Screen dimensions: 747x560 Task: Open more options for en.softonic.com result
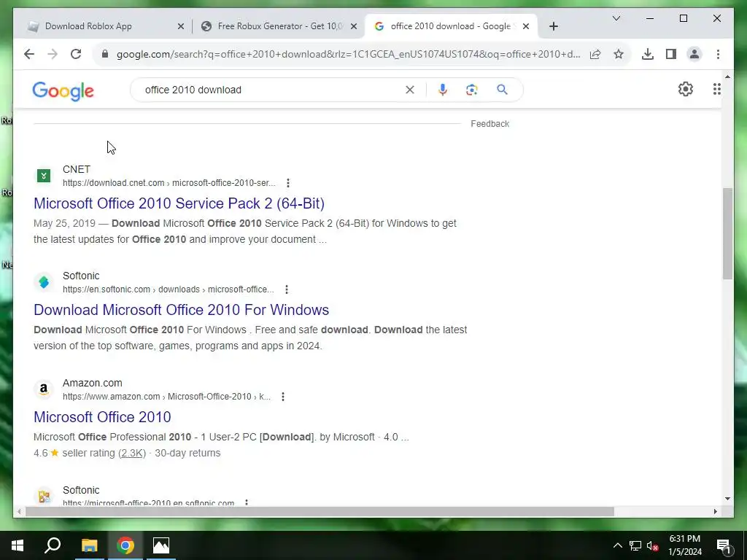point(286,289)
